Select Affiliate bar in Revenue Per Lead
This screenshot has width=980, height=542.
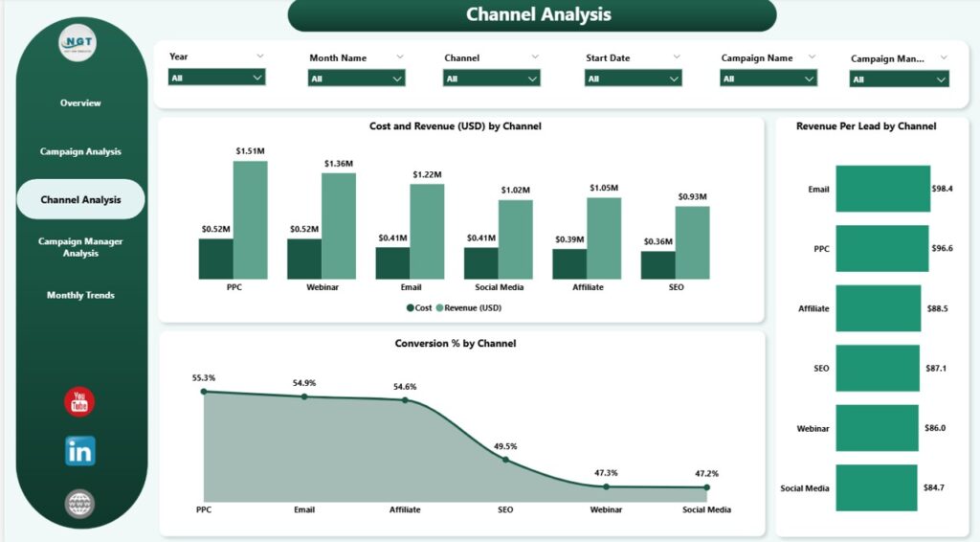click(x=879, y=308)
